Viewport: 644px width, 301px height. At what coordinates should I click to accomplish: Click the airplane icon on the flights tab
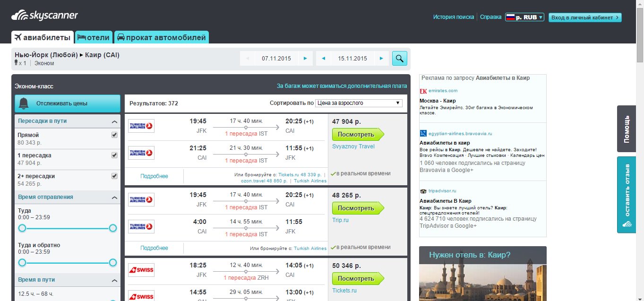pos(18,37)
